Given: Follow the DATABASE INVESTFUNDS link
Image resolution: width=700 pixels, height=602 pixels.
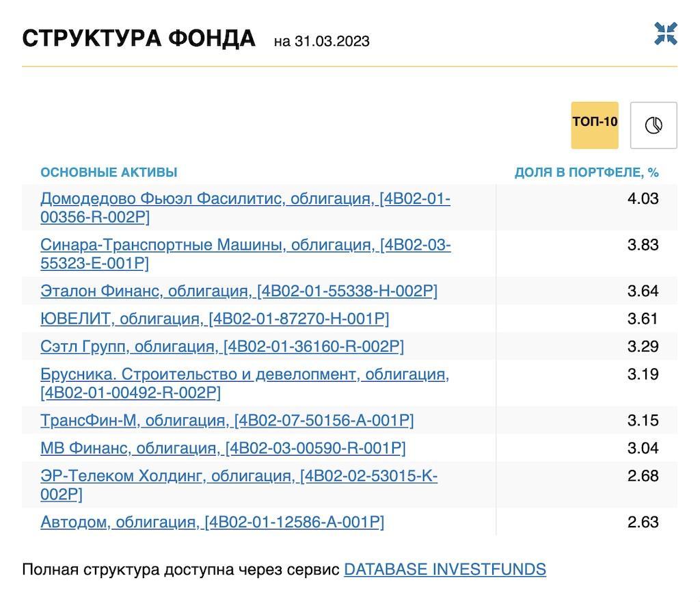Looking at the screenshot, I should coord(444,570).
